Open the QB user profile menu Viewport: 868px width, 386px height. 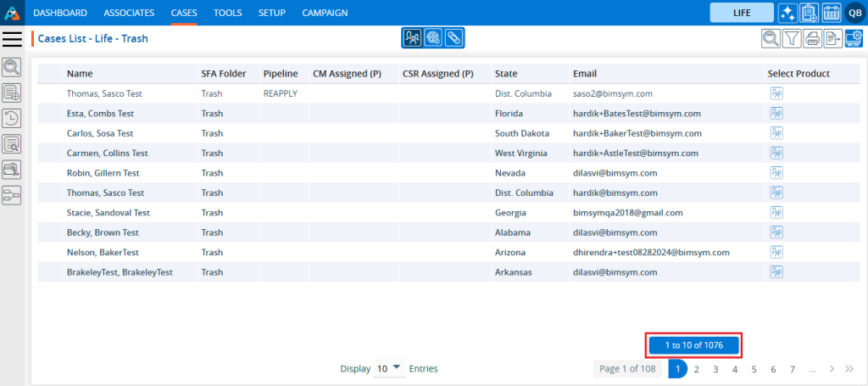854,13
